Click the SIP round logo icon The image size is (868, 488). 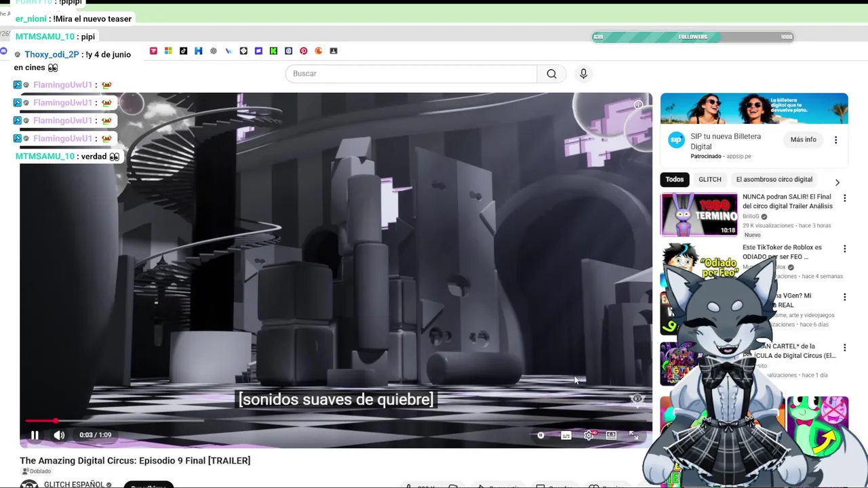(x=676, y=140)
